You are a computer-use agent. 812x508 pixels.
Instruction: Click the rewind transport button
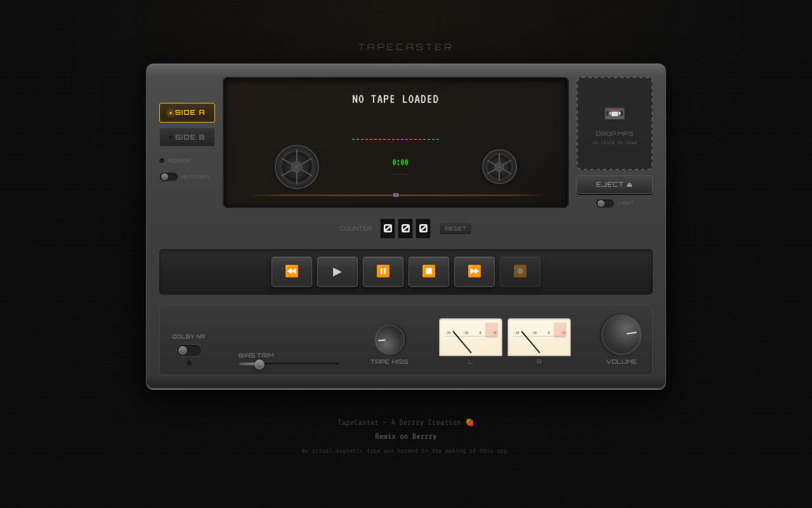tap(292, 272)
